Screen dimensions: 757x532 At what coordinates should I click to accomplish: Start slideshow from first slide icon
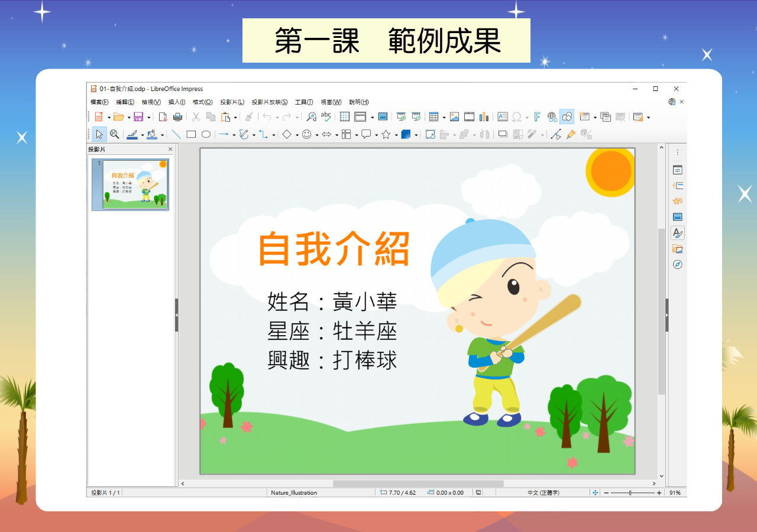(401, 117)
